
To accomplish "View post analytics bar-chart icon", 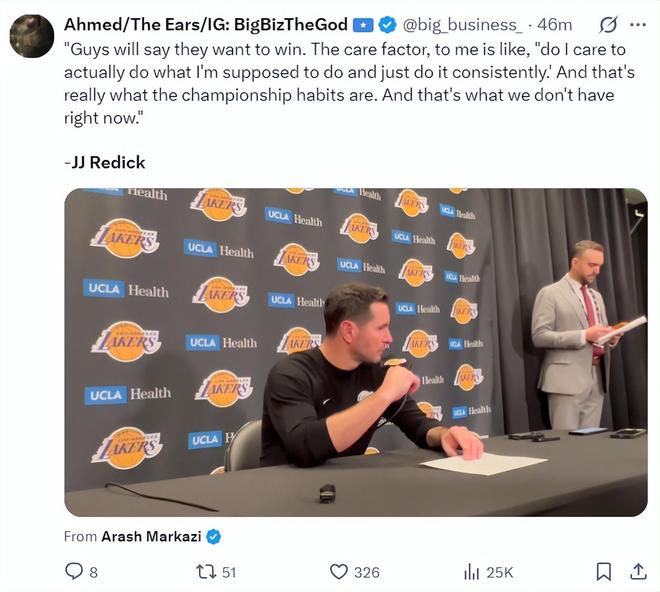I will (471, 572).
